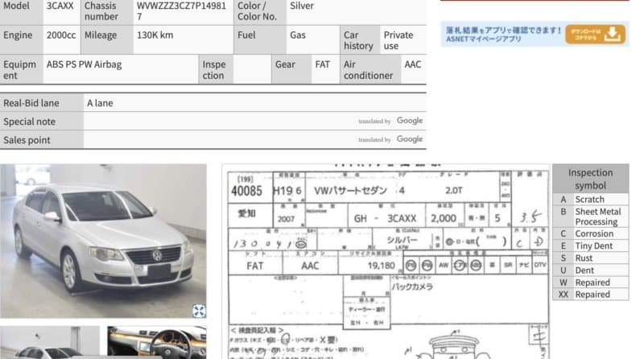Screen dimensions: 644x359
Task: Select the equipment value ABS PS PW Airbag
Action: pyautogui.click(x=84, y=64)
